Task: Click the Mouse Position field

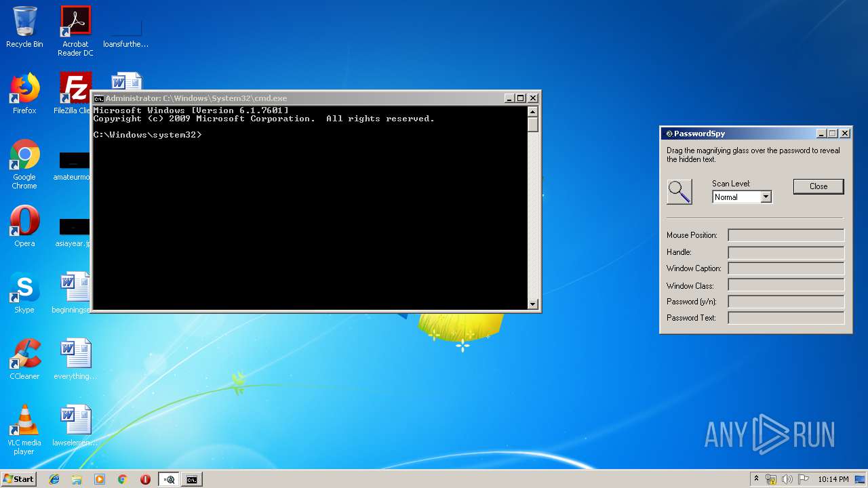Action: click(x=786, y=235)
